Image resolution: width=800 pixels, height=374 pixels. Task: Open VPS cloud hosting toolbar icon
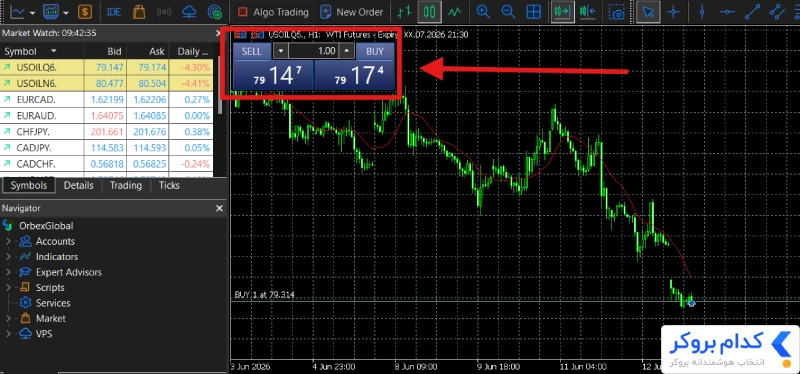pos(189,12)
